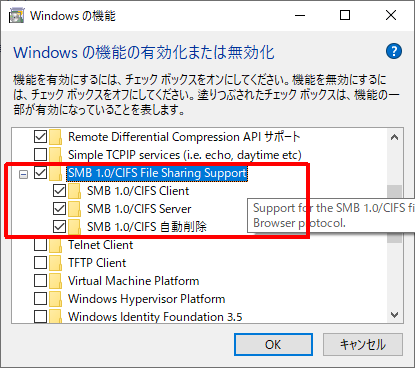Viewport: 415px width, 368px height.
Task: Click folder icon beside Windows Hypervisor Platform
Action: coord(56,299)
